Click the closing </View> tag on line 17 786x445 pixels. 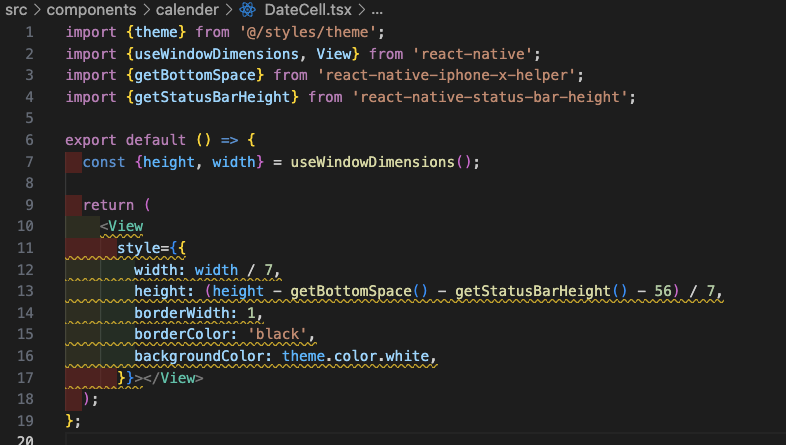click(x=173, y=378)
